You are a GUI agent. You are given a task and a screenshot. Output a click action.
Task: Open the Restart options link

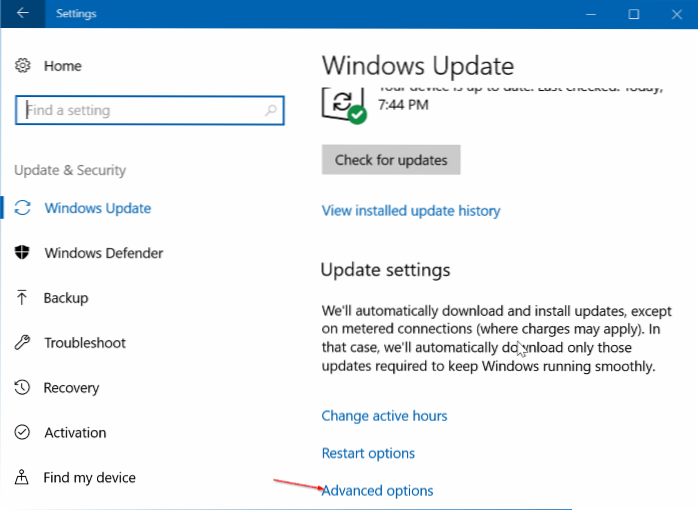pos(368,453)
